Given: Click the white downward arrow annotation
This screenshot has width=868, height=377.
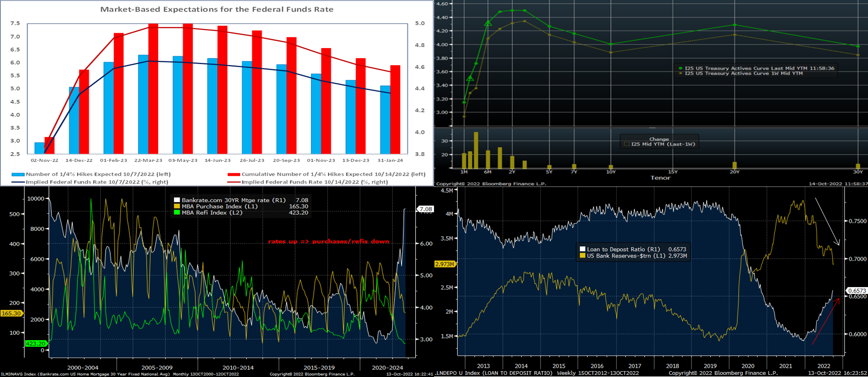Looking at the screenshot, I should pyautogui.click(x=827, y=221).
